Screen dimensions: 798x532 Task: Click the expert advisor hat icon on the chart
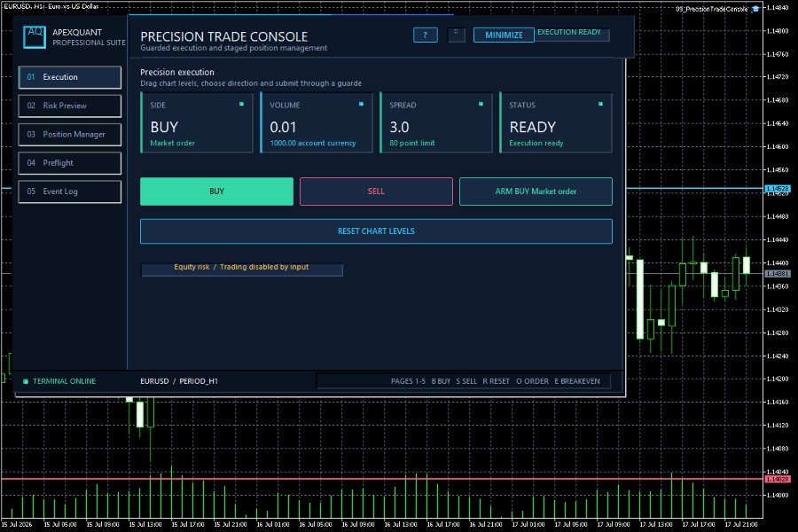755,9
